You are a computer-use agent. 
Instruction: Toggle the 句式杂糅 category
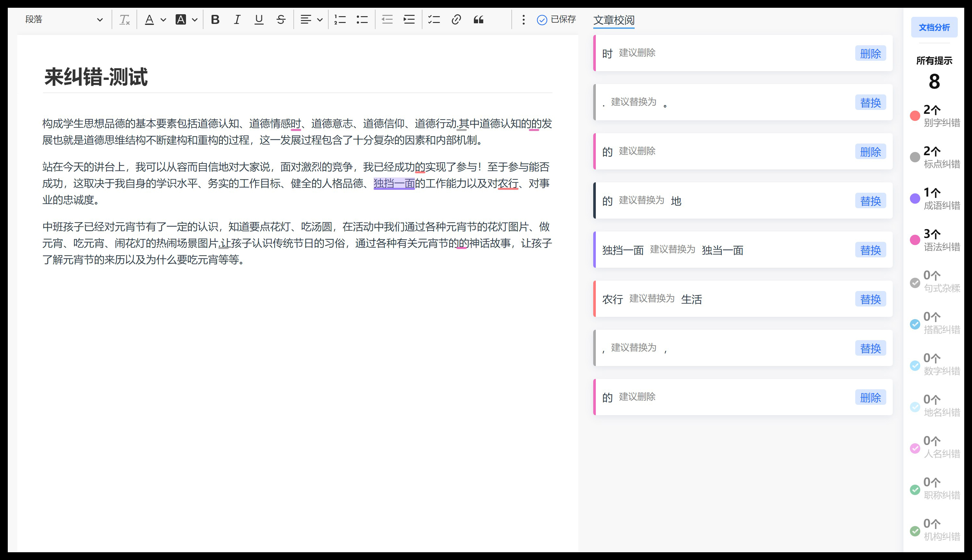pos(935,282)
